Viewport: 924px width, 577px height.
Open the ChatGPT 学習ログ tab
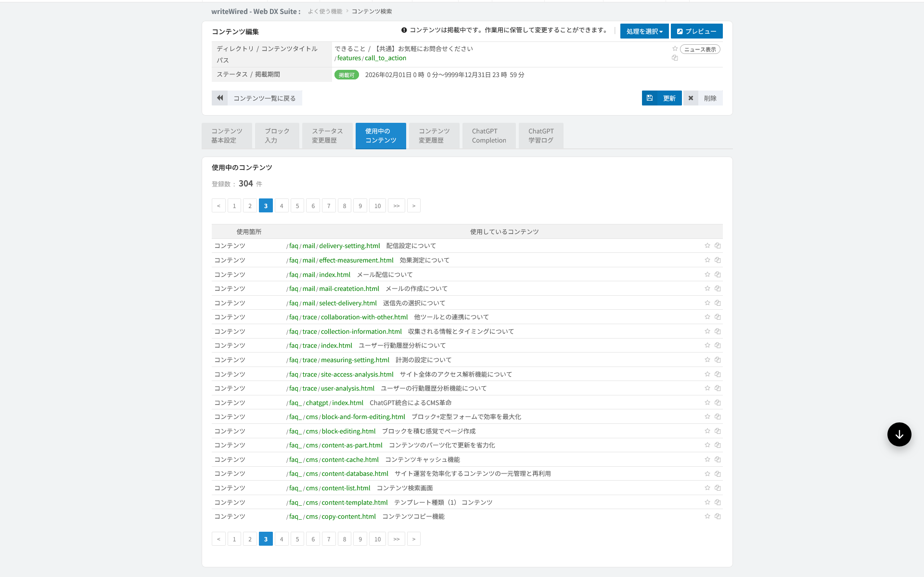541,136
